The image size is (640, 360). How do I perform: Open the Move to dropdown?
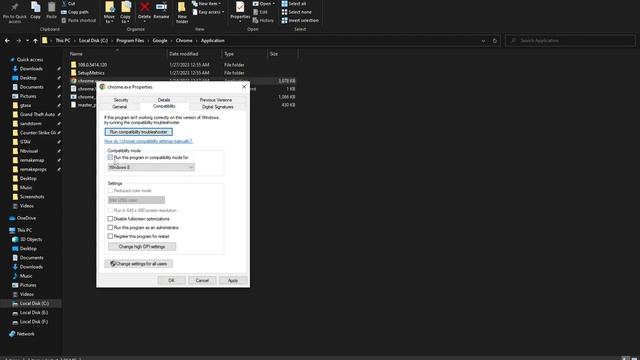click(109, 12)
